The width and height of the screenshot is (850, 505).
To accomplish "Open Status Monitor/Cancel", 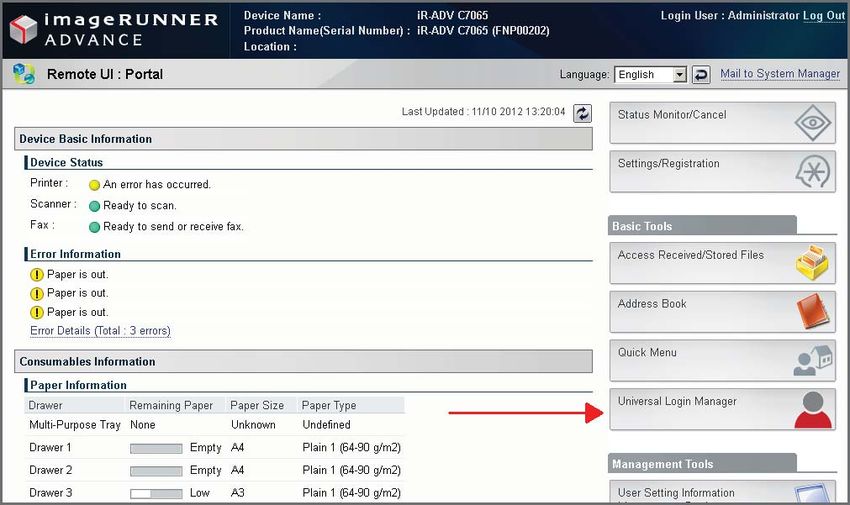I will point(722,123).
